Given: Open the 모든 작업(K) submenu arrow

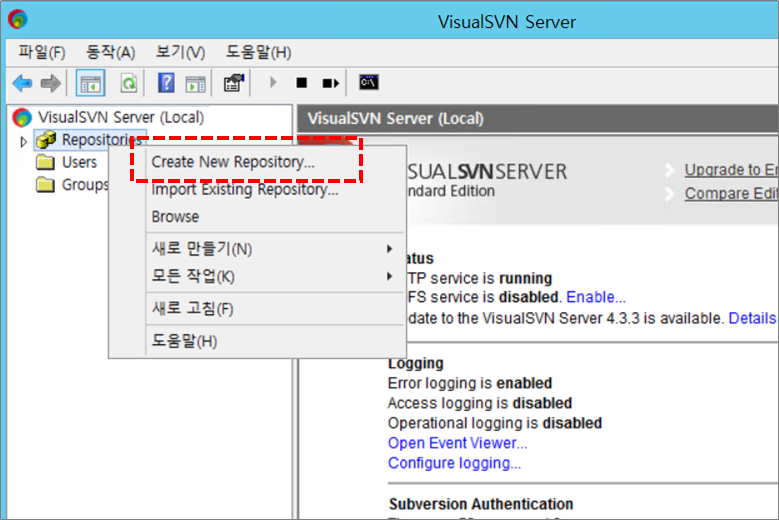Looking at the screenshot, I should coord(390,276).
